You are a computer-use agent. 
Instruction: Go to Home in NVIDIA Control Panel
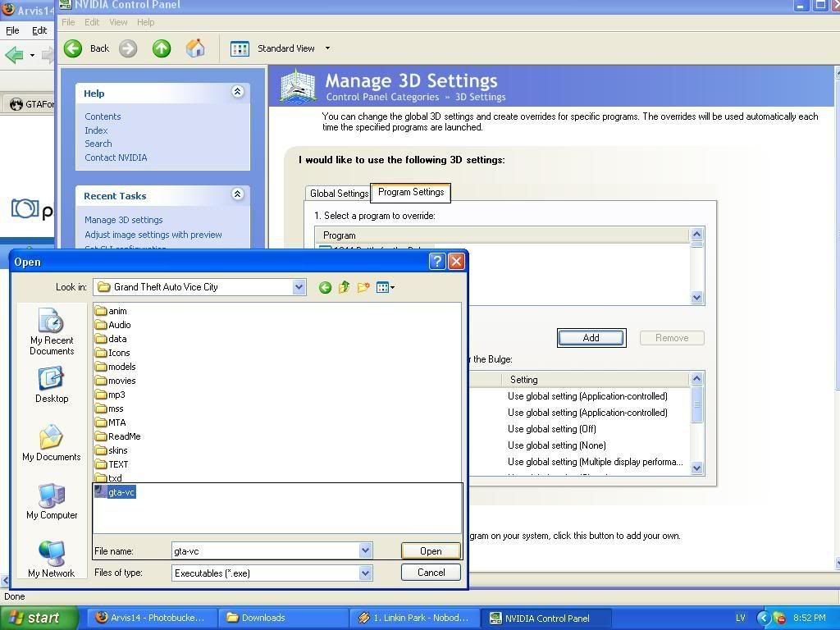195,48
